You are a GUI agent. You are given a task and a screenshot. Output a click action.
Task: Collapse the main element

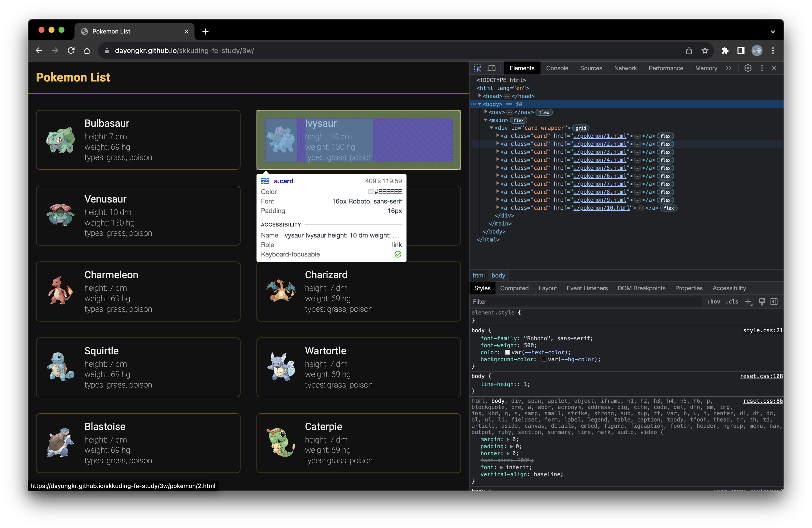pyautogui.click(x=485, y=120)
